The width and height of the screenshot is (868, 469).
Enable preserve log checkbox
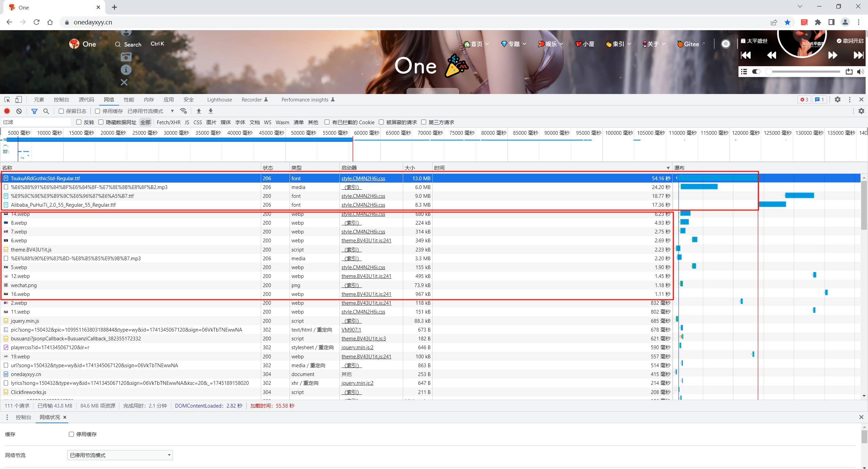[61, 111]
